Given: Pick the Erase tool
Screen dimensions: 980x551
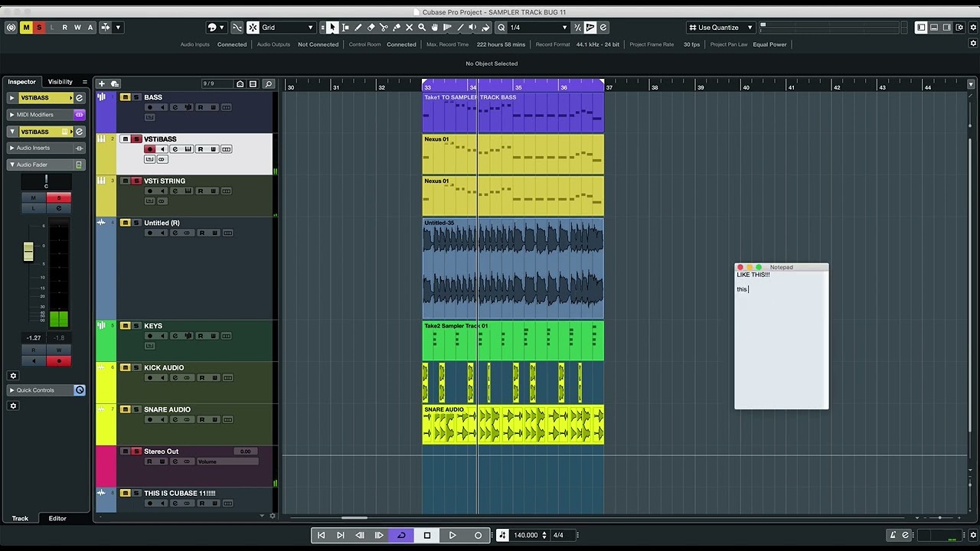Looking at the screenshot, I should click(371, 28).
